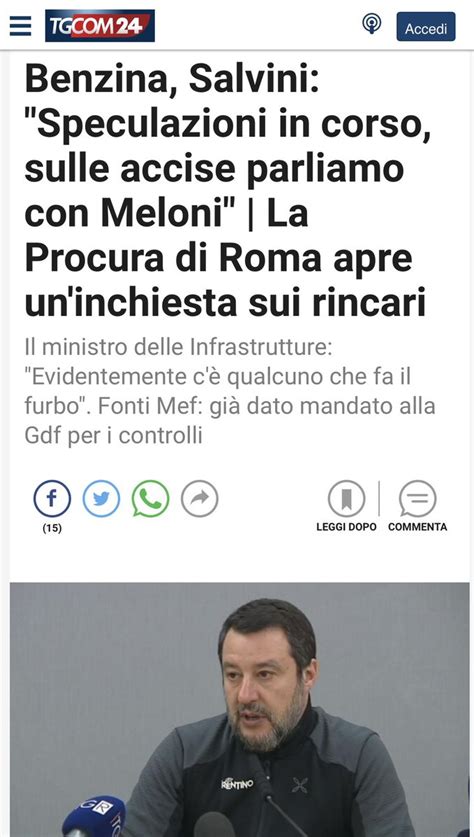The image size is (474, 837).
Task: Open more sharing options arrow icon
Action: click(x=200, y=499)
